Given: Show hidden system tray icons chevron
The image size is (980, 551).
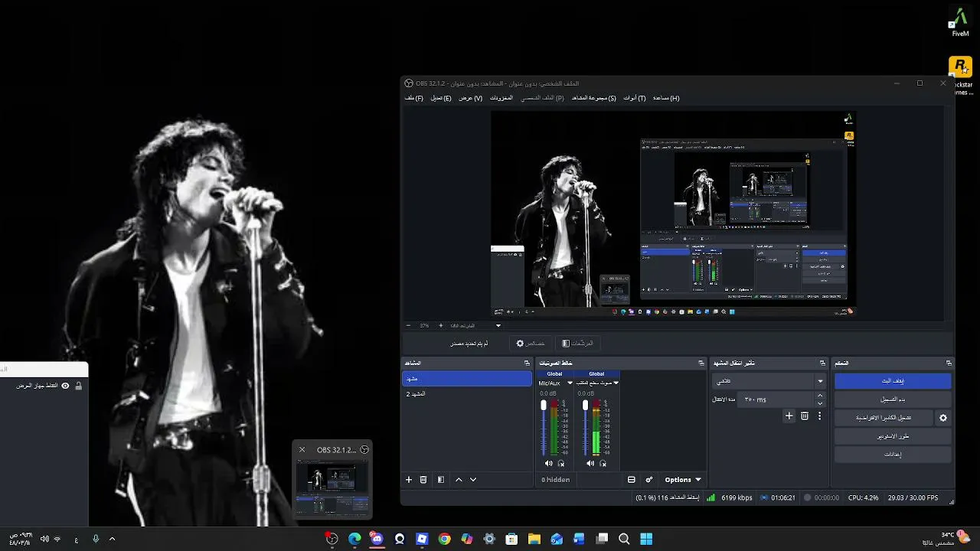Looking at the screenshot, I should pyautogui.click(x=112, y=539).
